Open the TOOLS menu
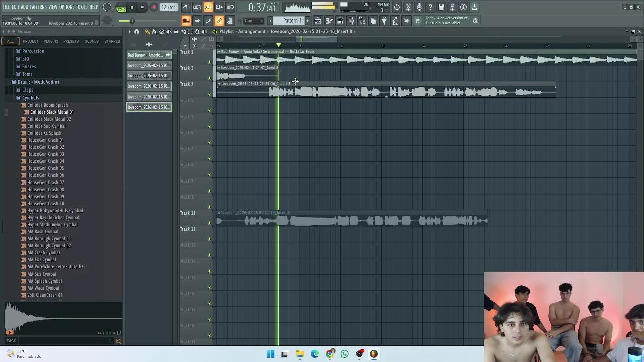The height and width of the screenshot is (362, 644). [x=82, y=7]
